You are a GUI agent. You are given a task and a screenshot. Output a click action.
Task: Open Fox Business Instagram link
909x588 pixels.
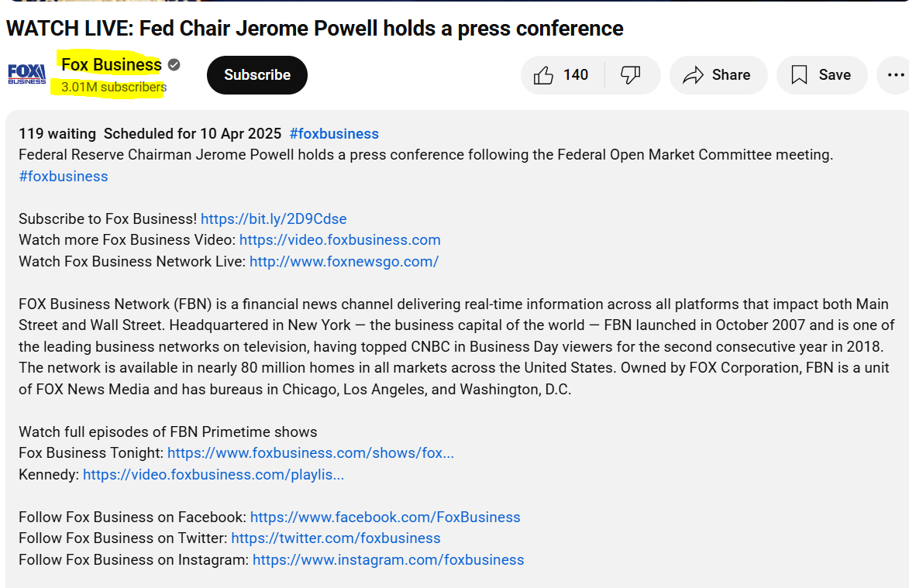tap(388, 559)
